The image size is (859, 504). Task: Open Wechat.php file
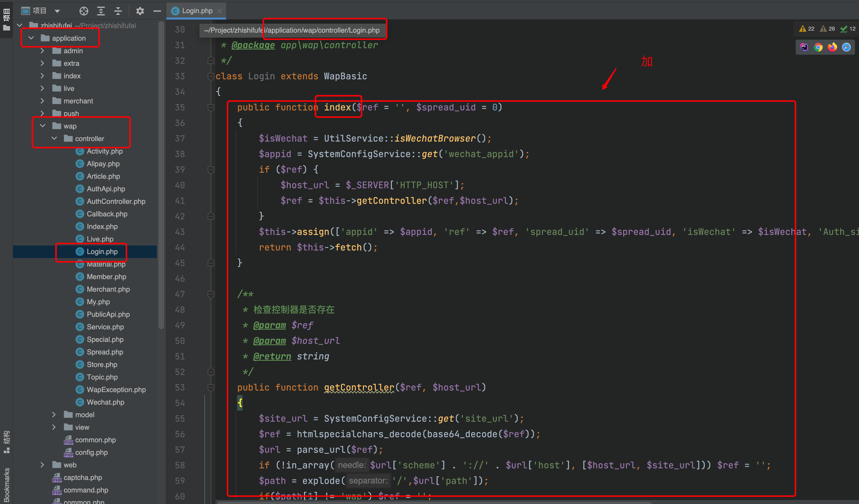click(x=100, y=402)
